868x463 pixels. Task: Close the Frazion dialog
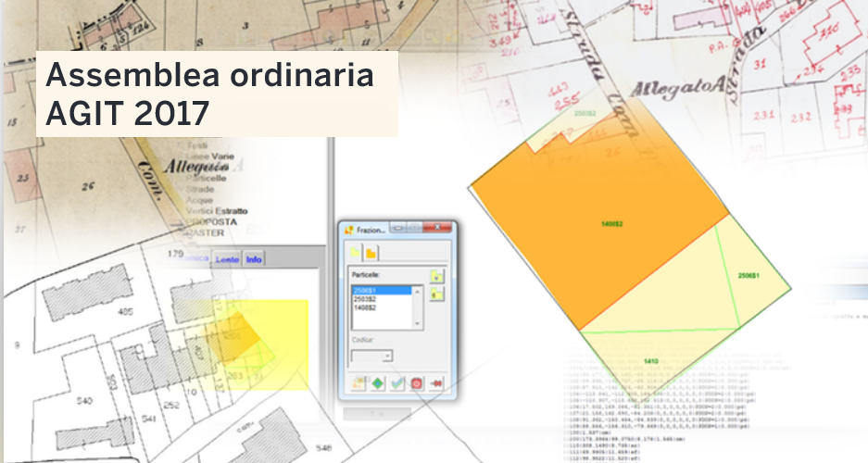pyautogui.click(x=437, y=228)
